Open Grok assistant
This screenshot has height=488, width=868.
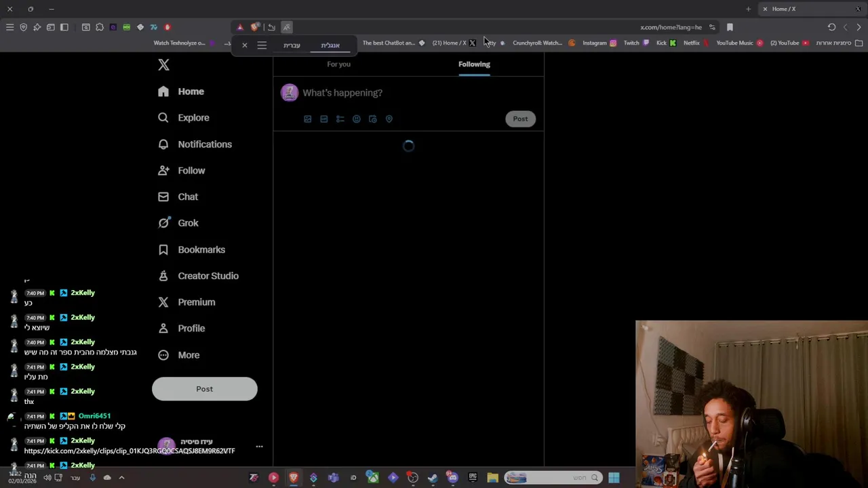178,223
